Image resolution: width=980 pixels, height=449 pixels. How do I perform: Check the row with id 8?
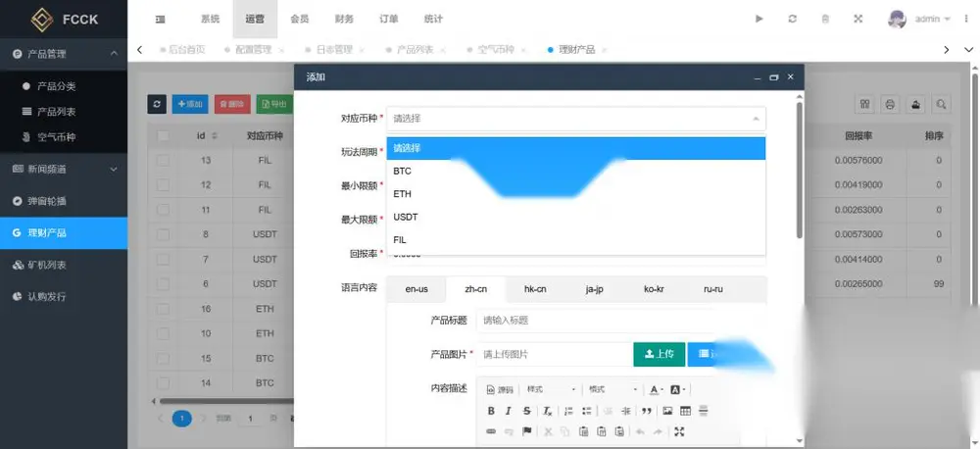pyautogui.click(x=163, y=234)
